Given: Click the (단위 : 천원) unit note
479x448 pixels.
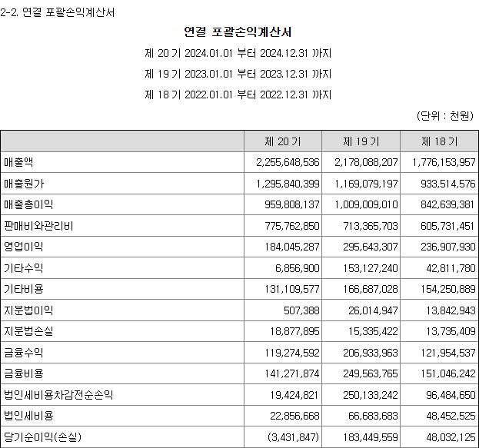Looking at the screenshot, I should coord(446,115).
